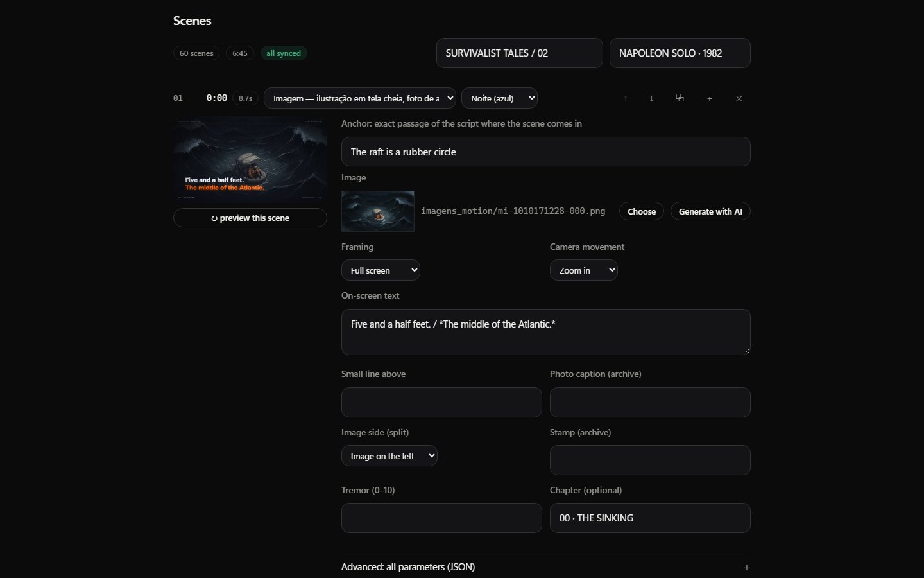The image size is (924, 578).
Task: Click the Choose image button
Action: 642,211
